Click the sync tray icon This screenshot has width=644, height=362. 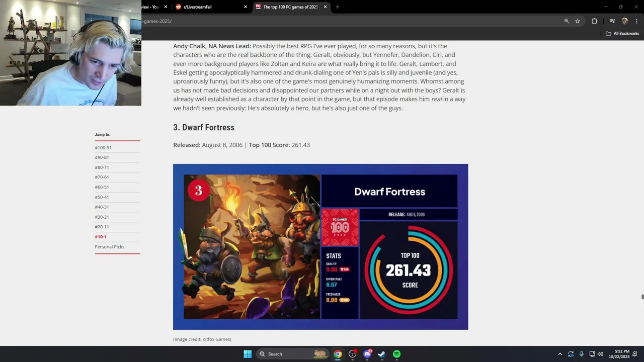pos(571,354)
